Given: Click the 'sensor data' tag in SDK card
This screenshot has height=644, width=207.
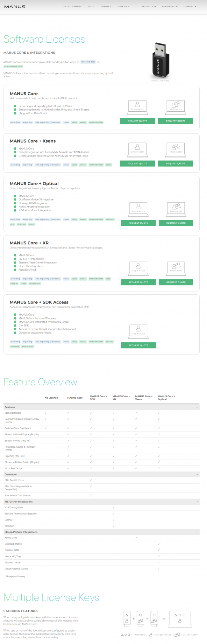Looking at the screenshot, I should pyautogui.click(x=28, y=346).
